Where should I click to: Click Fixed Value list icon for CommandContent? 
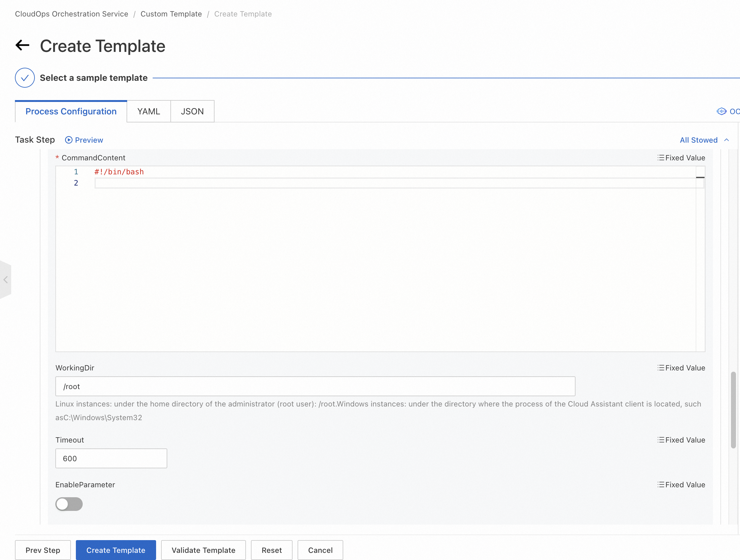[661, 158]
